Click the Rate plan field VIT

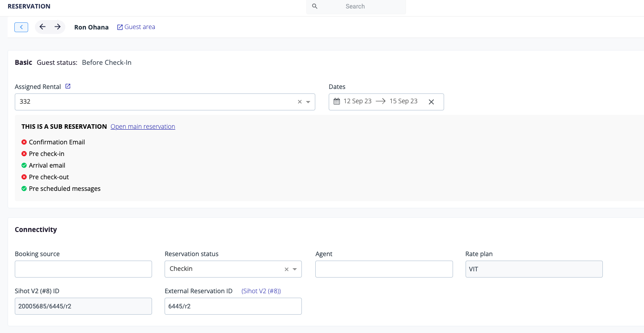coord(534,269)
